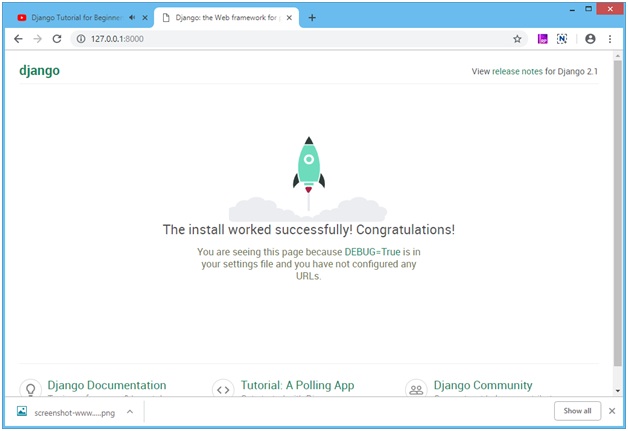Click the people community icon
The image size is (628, 431).
[416, 389]
